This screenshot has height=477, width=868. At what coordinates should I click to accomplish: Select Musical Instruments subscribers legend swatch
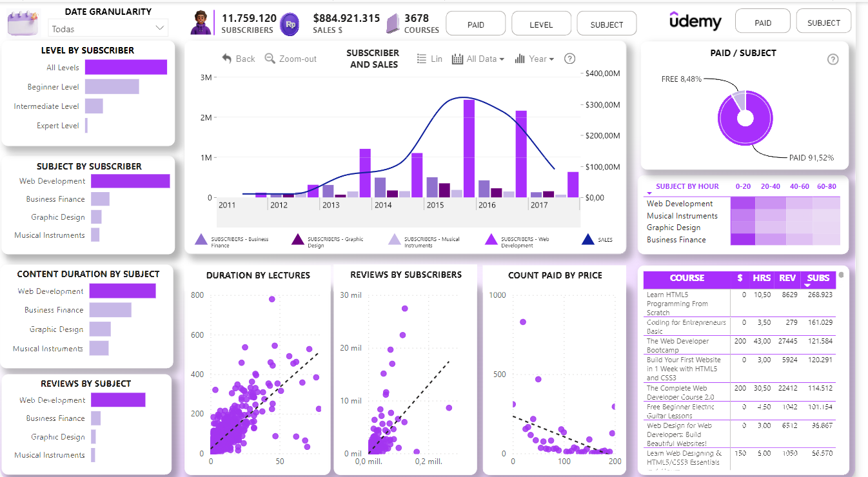coord(394,240)
